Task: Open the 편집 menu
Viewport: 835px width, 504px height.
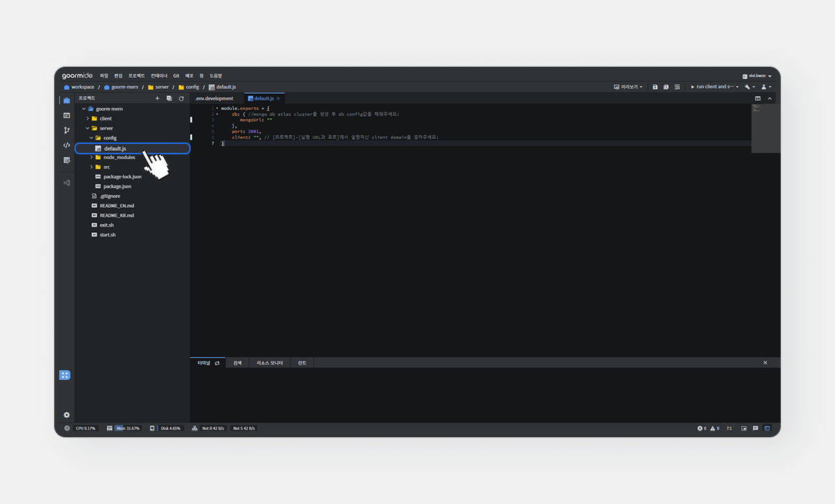Action: click(118, 76)
